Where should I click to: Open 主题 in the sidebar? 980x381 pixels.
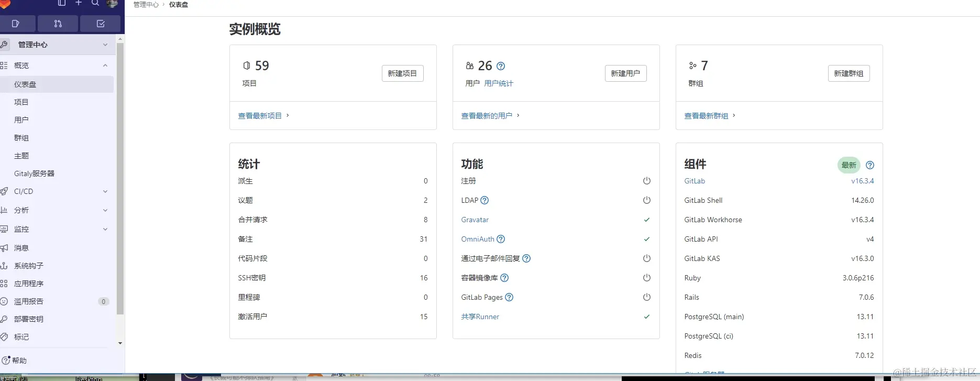pos(57,156)
